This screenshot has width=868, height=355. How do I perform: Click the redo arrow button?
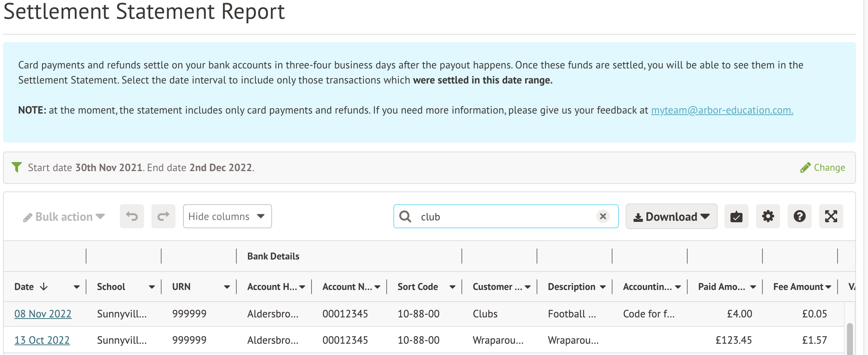(x=163, y=216)
